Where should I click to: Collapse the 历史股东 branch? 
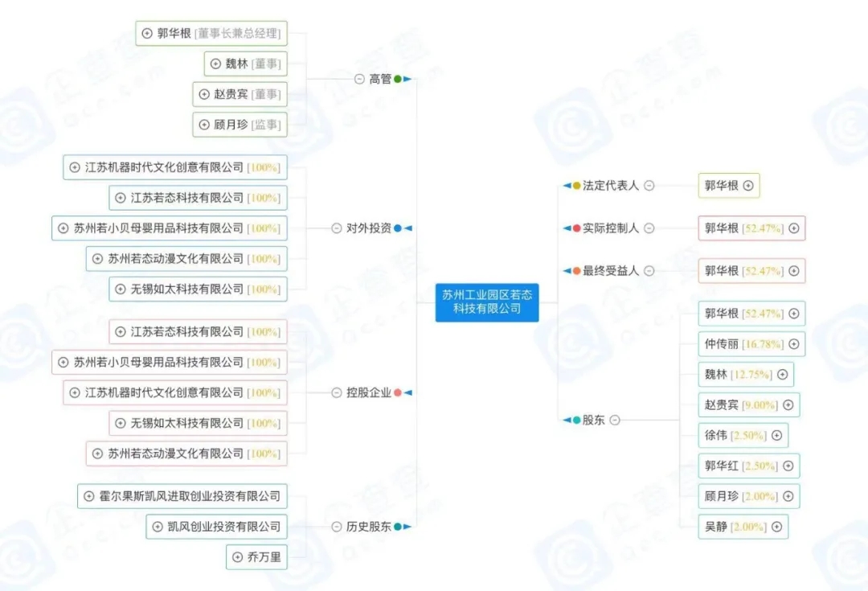(x=337, y=526)
